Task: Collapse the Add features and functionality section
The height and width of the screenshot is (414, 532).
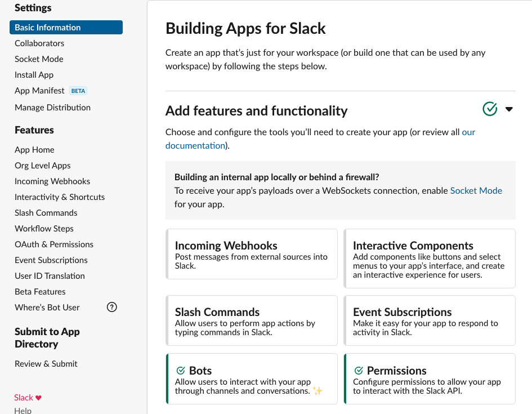Action: point(509,109)
